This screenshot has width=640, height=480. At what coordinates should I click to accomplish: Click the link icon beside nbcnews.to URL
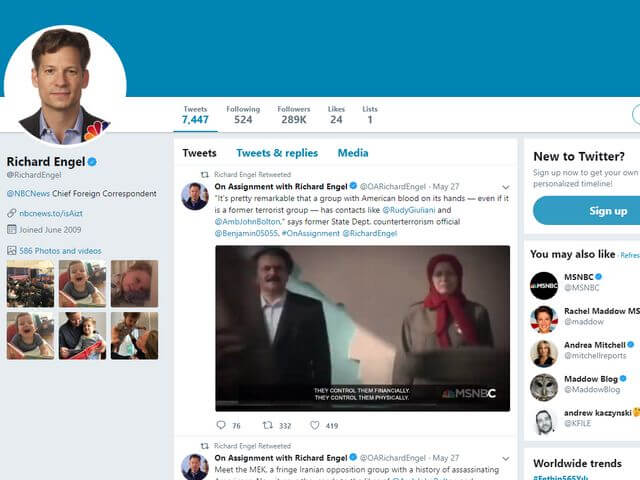pos(12,213)
